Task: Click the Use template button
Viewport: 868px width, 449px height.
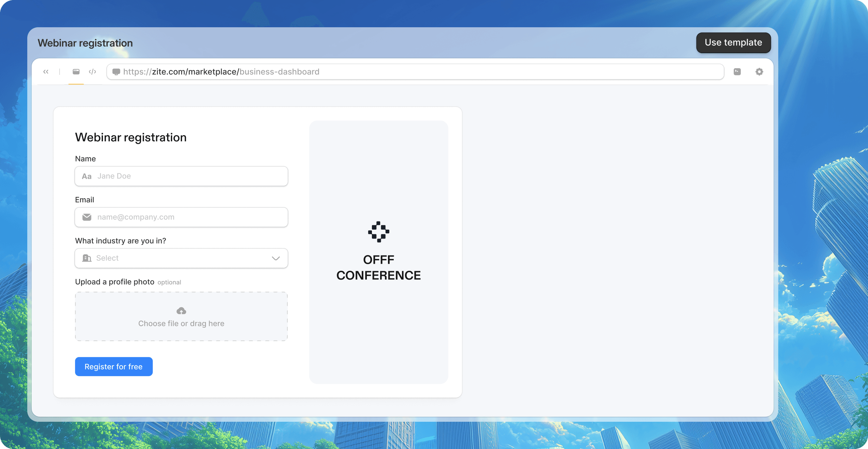Action: (x=733, y=43)
